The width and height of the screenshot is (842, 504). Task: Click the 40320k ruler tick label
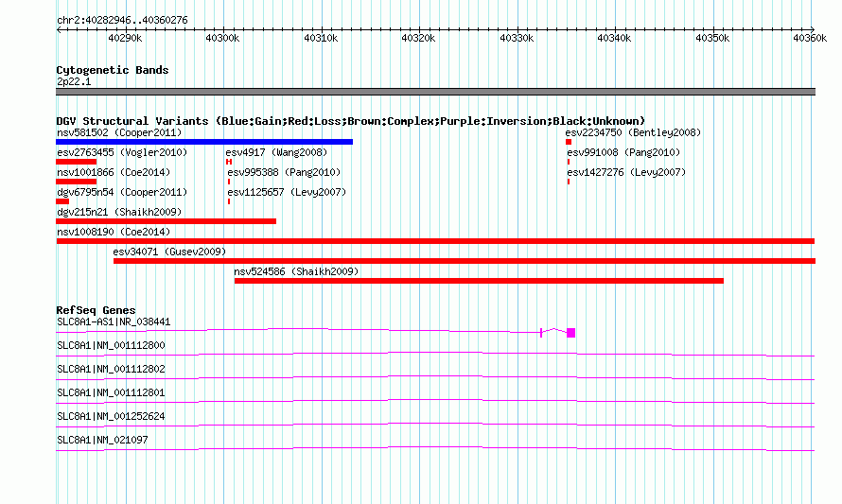419,38
